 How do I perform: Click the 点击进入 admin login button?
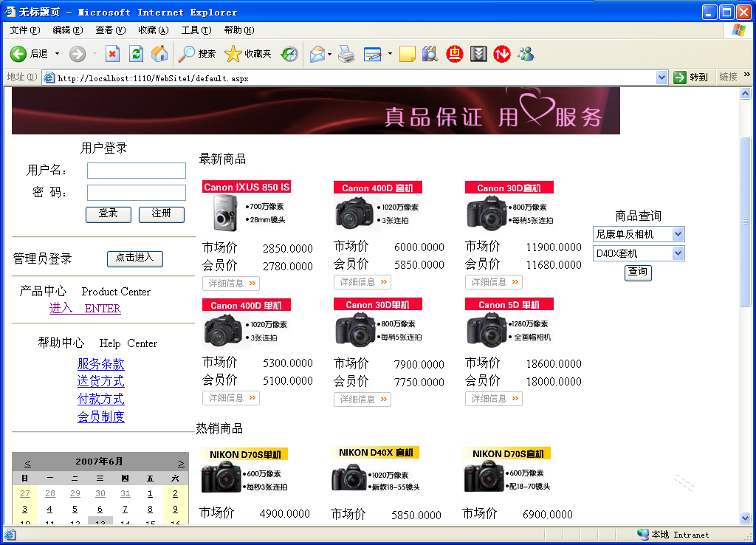click(135, 258)
